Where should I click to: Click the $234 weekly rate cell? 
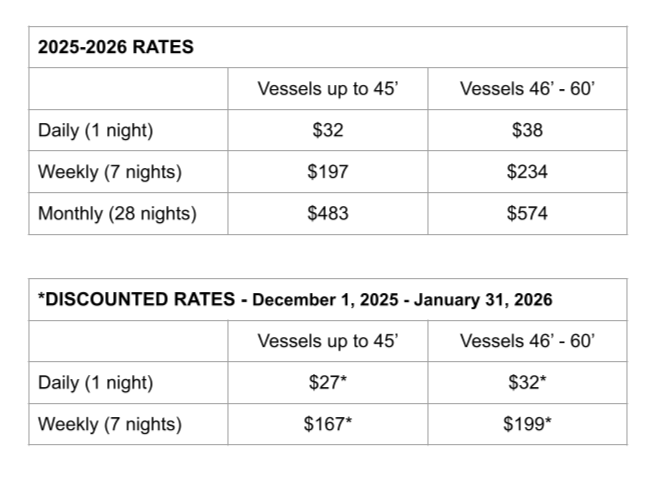(527, 172)
